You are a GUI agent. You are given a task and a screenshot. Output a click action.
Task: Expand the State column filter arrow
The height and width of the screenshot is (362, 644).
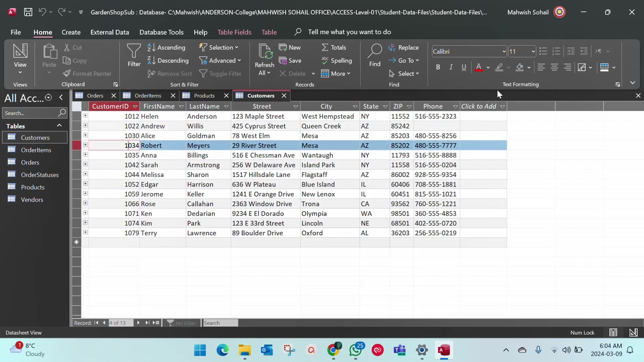[x=385, y=107]
